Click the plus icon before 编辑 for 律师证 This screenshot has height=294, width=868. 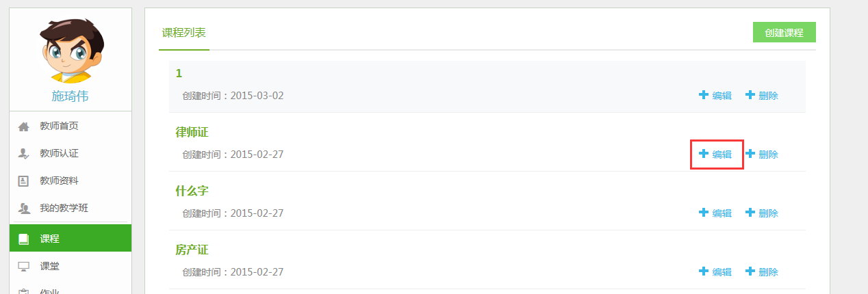[x=703, y=154]
